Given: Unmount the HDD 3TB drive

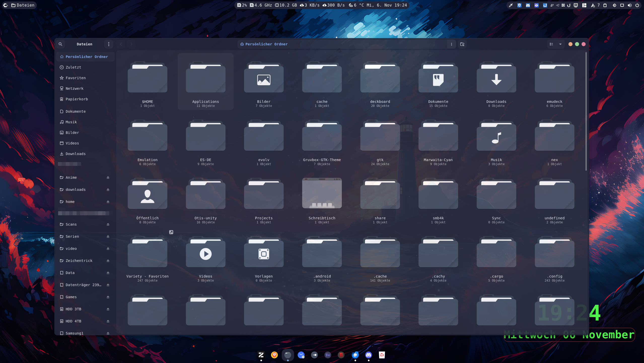Looking at the screenshot, I should (108, 309).
